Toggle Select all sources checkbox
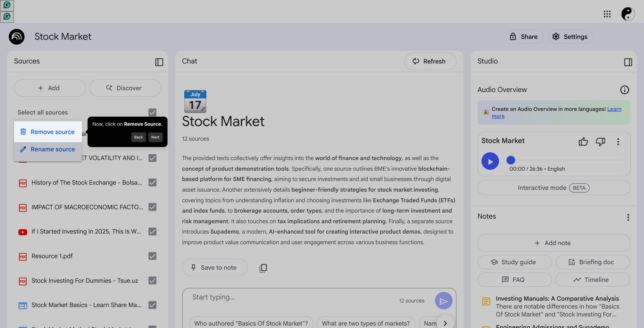Viewport: 644px width, 328px height. click(152, 112)
